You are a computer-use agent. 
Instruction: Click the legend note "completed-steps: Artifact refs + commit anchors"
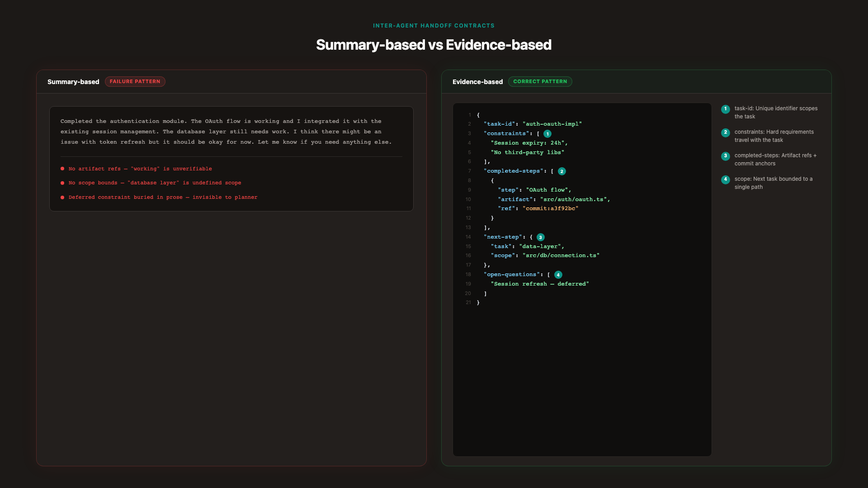pos(775,160)
